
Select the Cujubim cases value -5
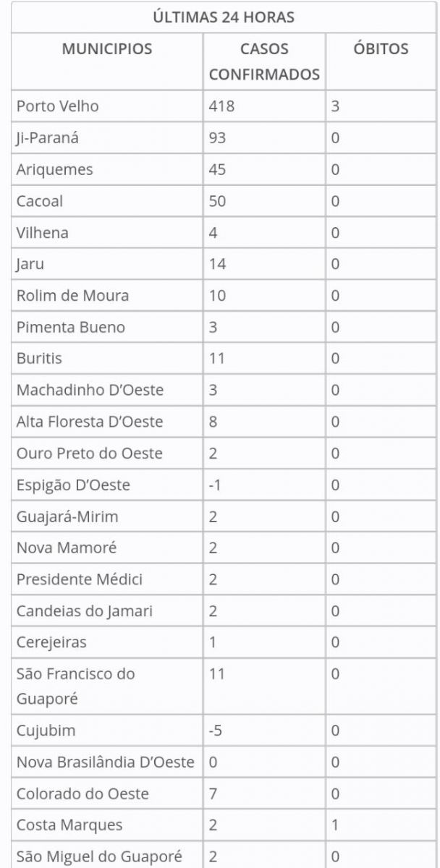pos(215,731)
